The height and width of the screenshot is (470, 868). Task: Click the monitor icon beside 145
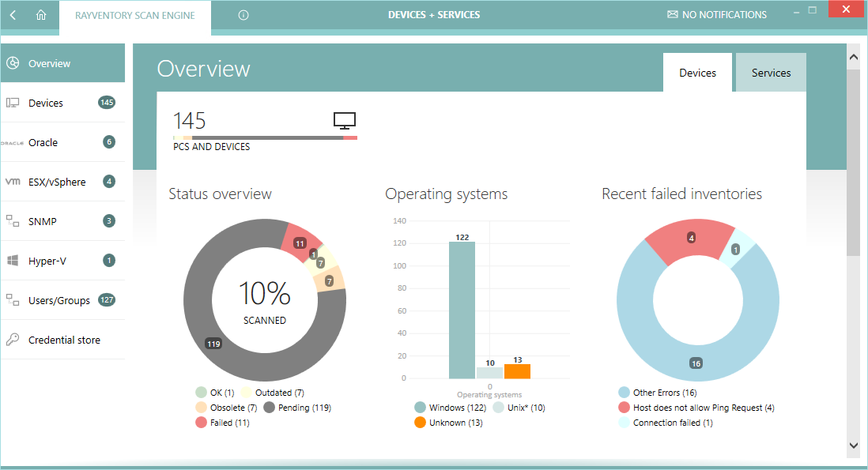[345, 121]
